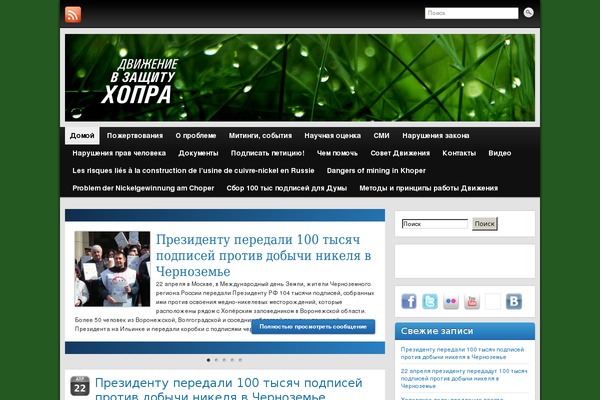The height and width of the screenshot is (400, 600).
Task: Open the slider headline about 100 тысяч подписей
Action: tap(263, 255)
